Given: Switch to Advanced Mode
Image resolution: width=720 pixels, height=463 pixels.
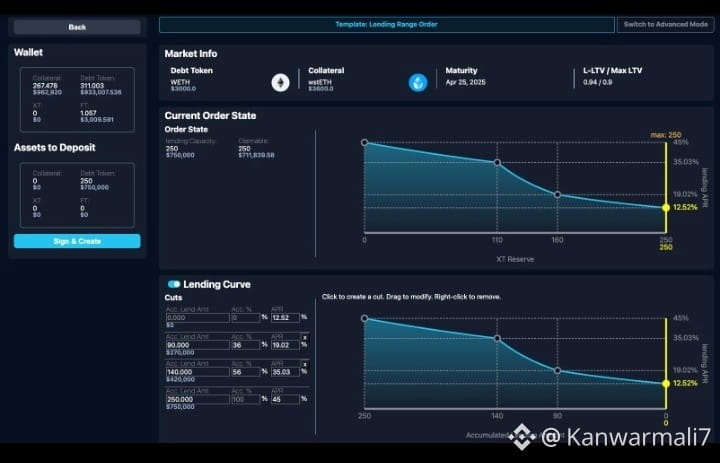Looking at the screenshot, I should (665, 24).
